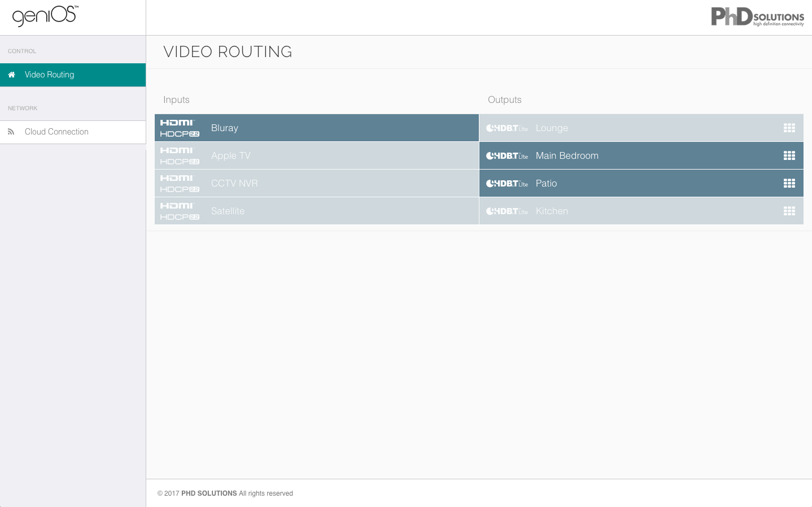
Task: Click the geniOS logo
Action: click(x=45, y=16)
